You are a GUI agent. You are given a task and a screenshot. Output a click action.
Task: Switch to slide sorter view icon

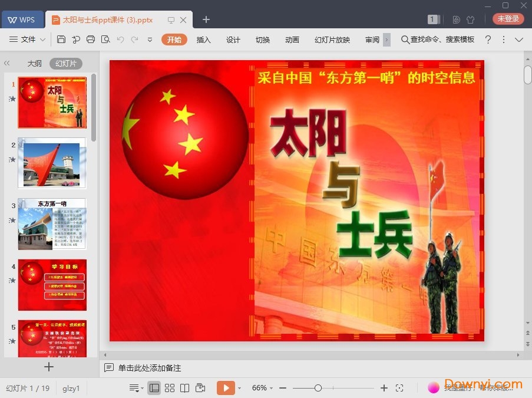pyautogui.click(x=170, y=388)
